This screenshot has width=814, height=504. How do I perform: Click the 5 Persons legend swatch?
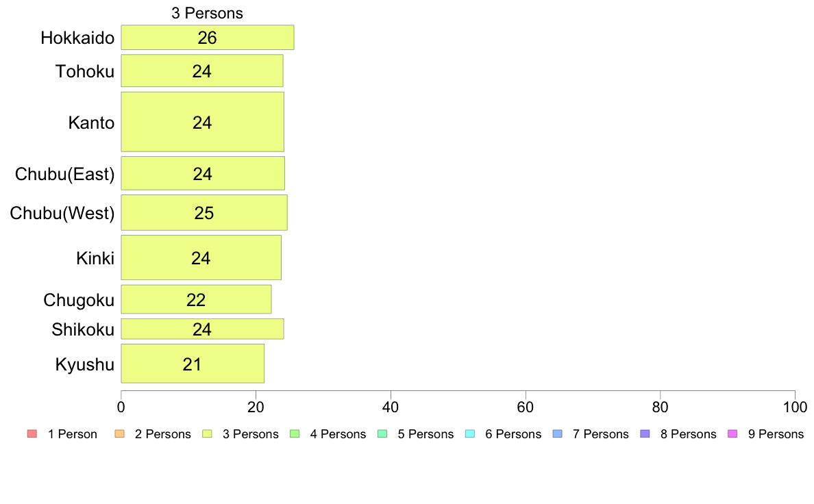[382, 434]
